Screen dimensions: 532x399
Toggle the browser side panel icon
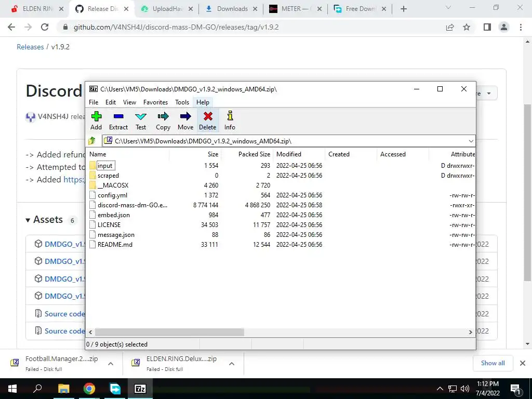tap(487, 27)
